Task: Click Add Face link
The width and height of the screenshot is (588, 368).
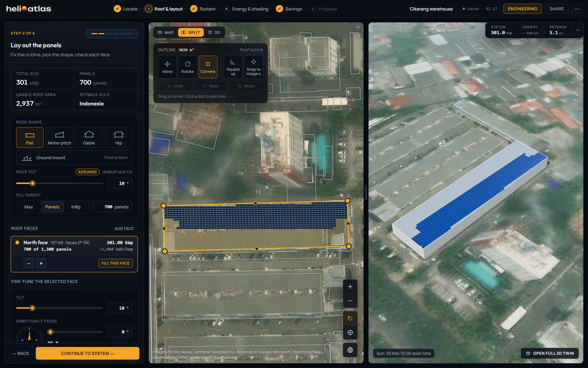Action: [124, 229]
